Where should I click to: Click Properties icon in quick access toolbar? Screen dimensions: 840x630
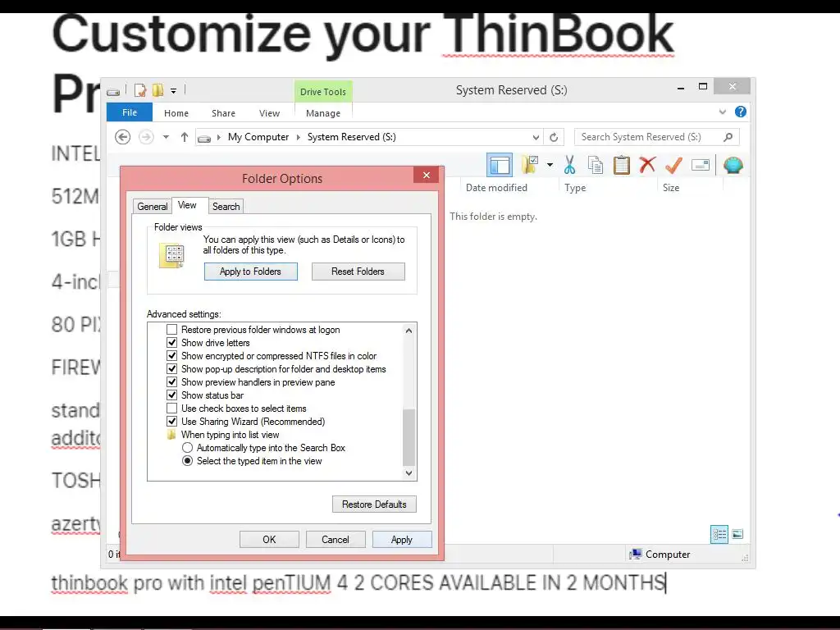(140, 90)
